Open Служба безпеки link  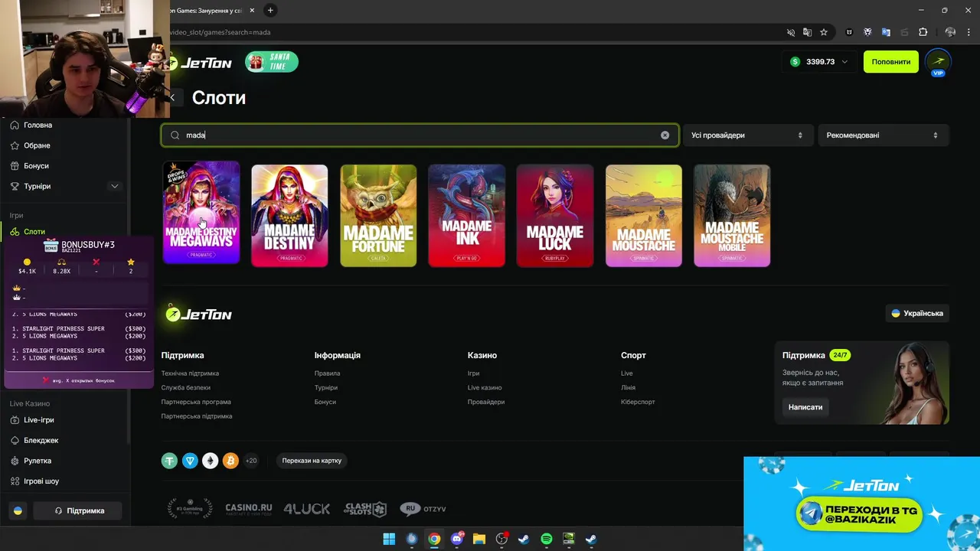186,388
